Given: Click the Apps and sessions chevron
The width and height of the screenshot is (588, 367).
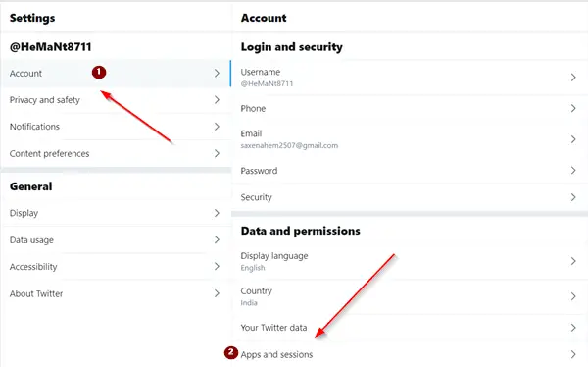Looking at the screenshot, I should tap(573, 354).
